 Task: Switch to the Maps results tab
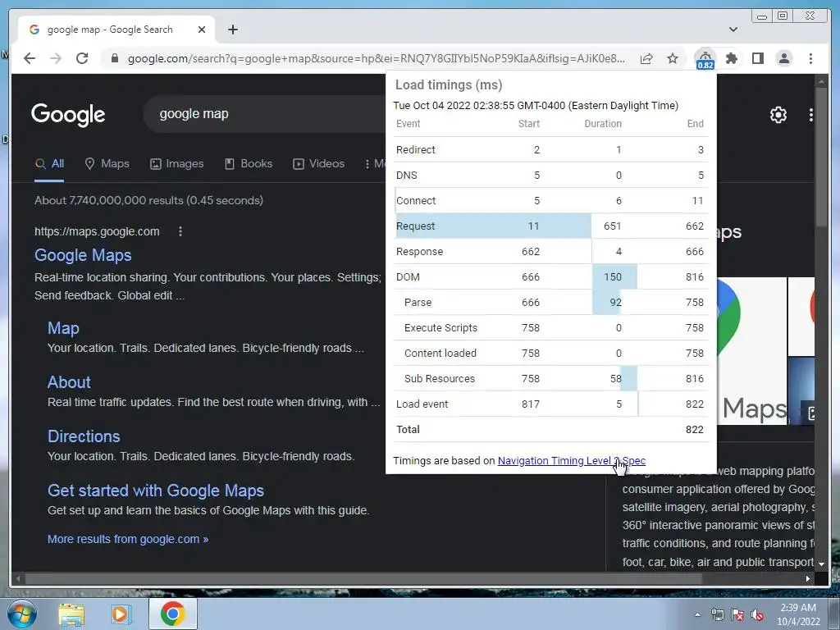pos(107,164)
